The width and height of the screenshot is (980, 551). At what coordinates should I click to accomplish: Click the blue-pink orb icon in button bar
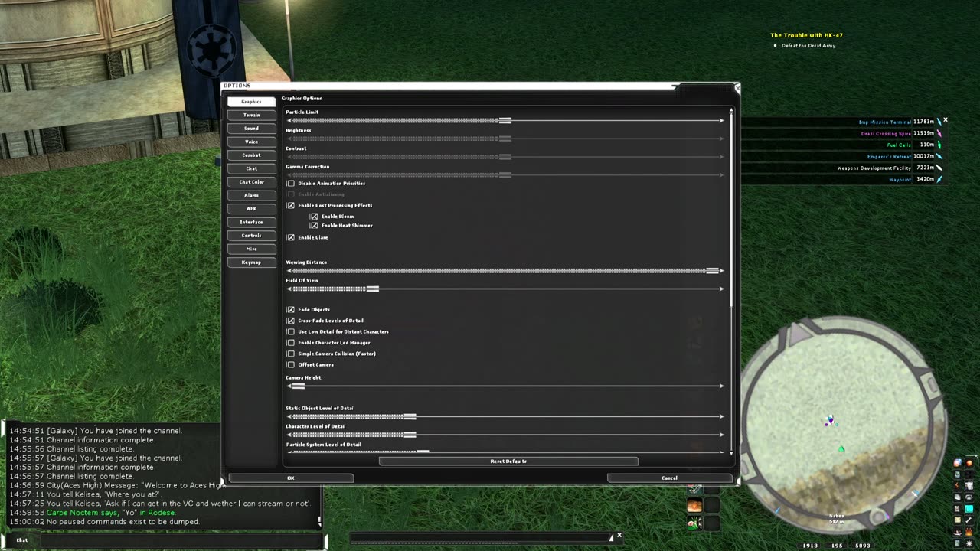(957, 463)
